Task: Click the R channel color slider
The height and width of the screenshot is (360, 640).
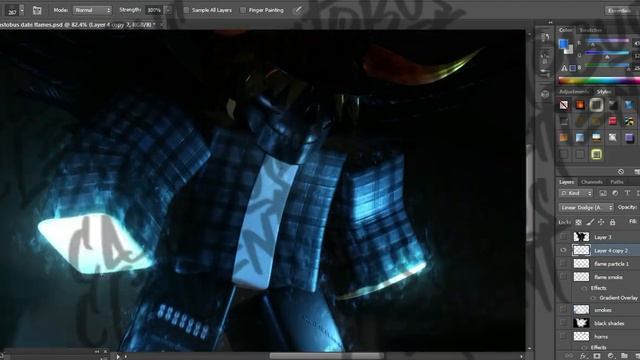Action: [608, 42]
